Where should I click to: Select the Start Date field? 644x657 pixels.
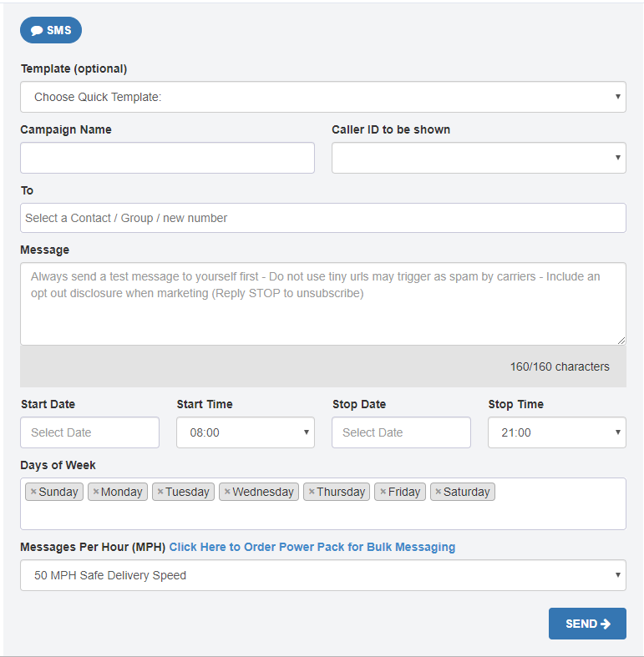[x=89, y=432]
